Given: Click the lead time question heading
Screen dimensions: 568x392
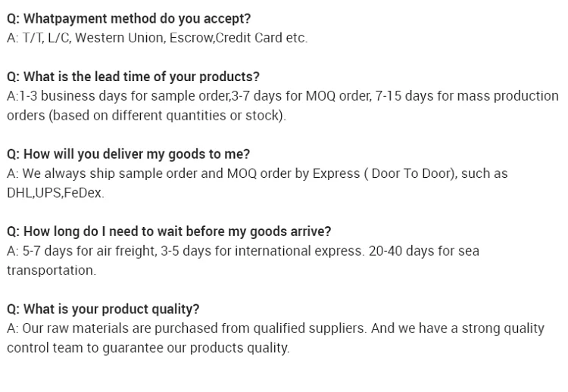Looking at the screenshot, I should 133,76.
